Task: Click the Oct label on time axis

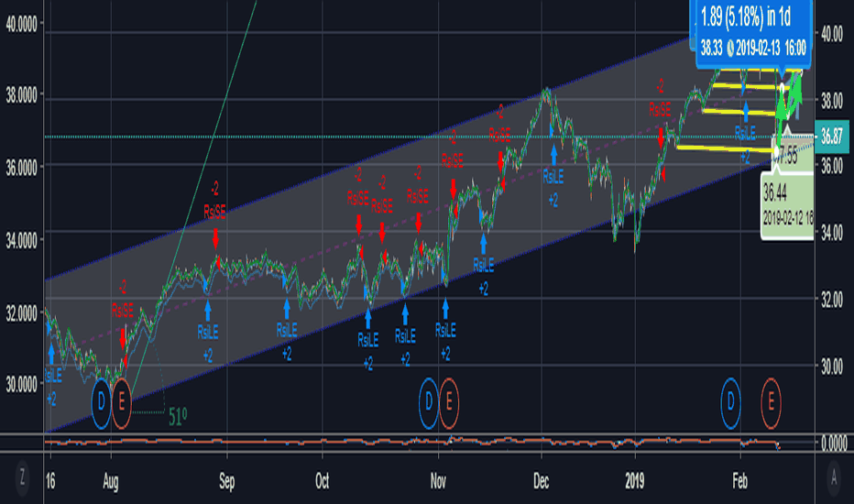Action: pos(322,481)
